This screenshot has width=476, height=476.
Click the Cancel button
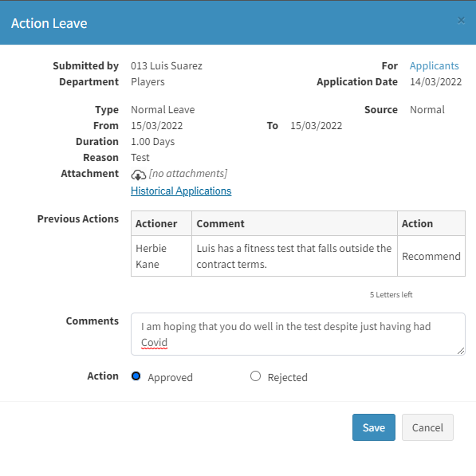pos(427,427)
